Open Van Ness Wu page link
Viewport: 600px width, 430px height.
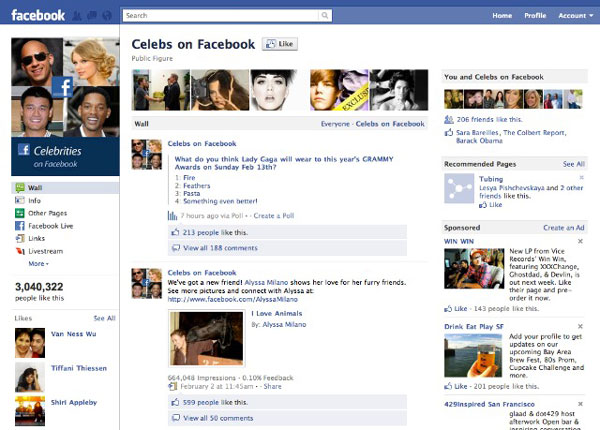[x=73, y=334]
